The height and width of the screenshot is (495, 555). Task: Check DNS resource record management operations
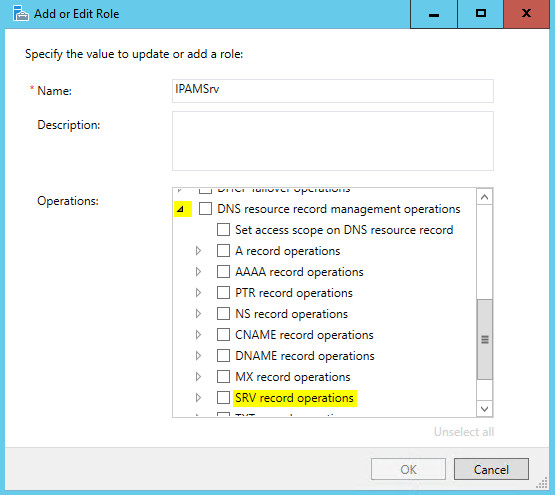(x=205, y=209)
